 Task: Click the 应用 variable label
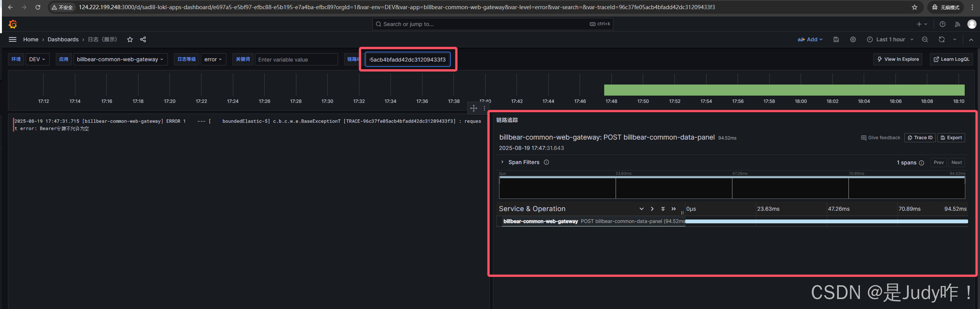tap(64, 59)
